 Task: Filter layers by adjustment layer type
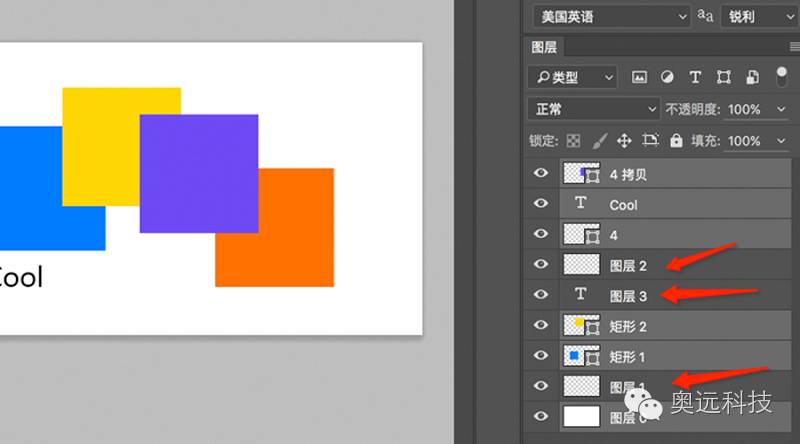pyautogui.click(x=667, y=77)
